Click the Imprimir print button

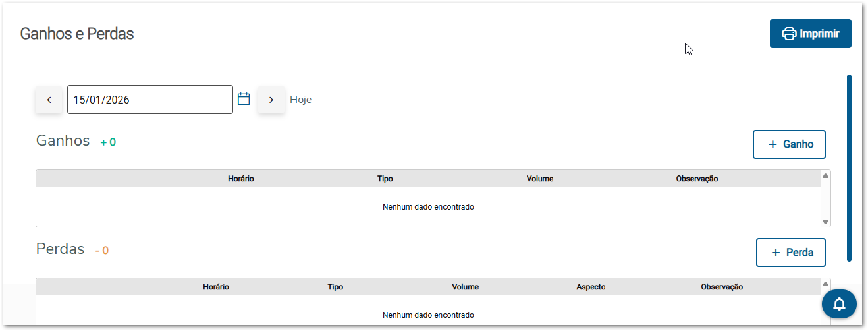(810, 34)
